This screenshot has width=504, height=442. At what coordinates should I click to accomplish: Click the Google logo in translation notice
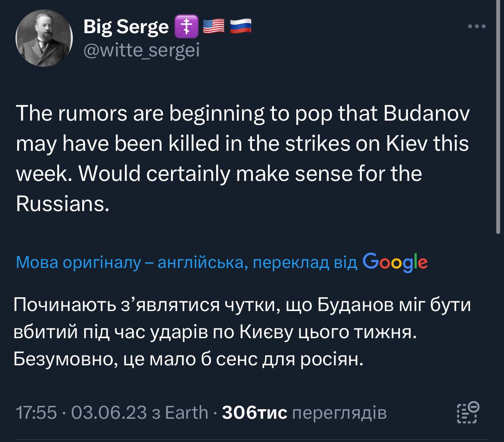pyautogui.click(x=395, y=261)
